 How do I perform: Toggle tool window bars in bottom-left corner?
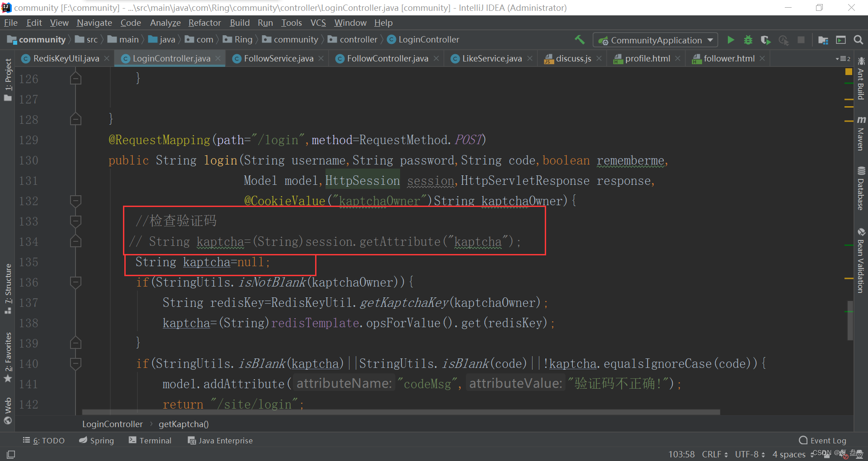11,454
